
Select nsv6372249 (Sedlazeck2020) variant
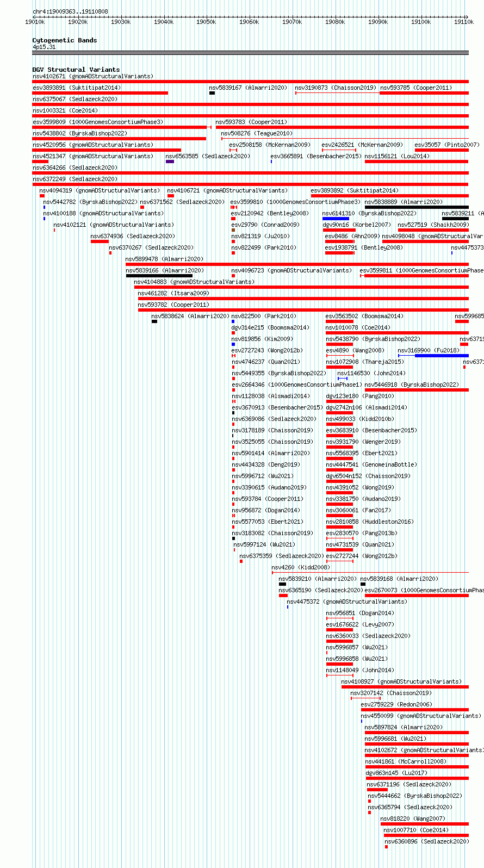coord(75,179)
